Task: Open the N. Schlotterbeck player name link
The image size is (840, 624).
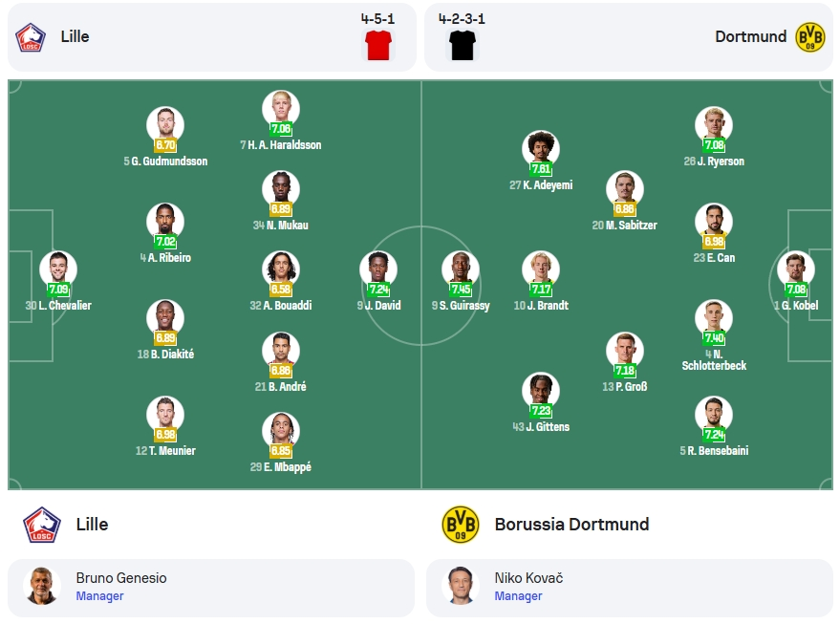Action: tap(714, 360)
